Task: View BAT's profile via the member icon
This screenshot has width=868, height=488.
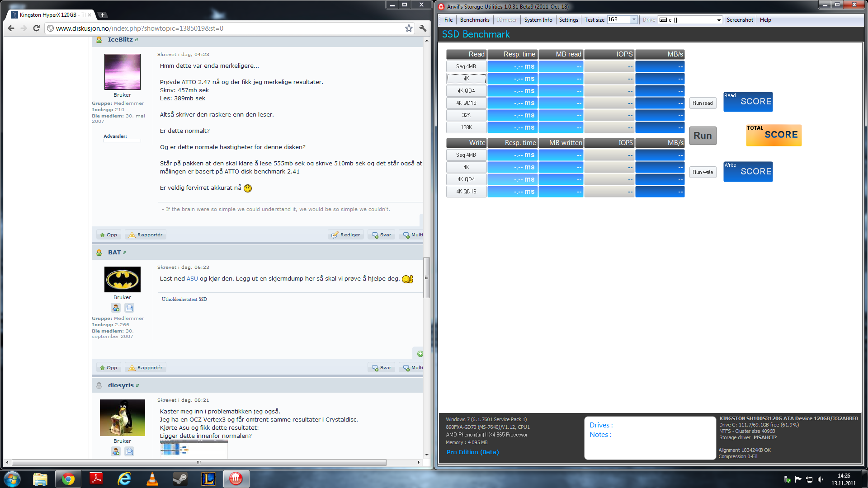Action: tap(116, 308)
